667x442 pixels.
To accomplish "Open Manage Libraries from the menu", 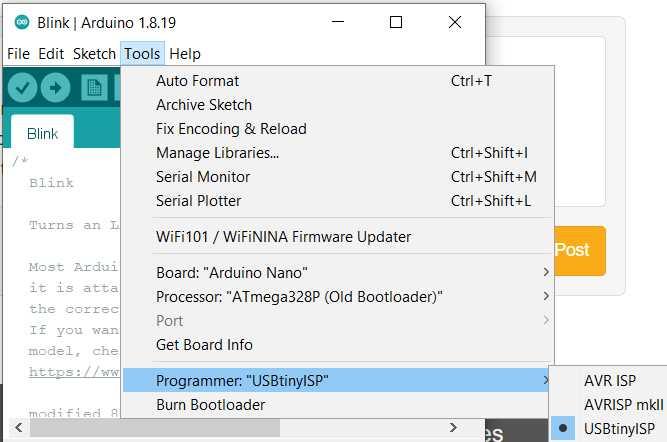I will pyautogui.click(x=217, y=153).
